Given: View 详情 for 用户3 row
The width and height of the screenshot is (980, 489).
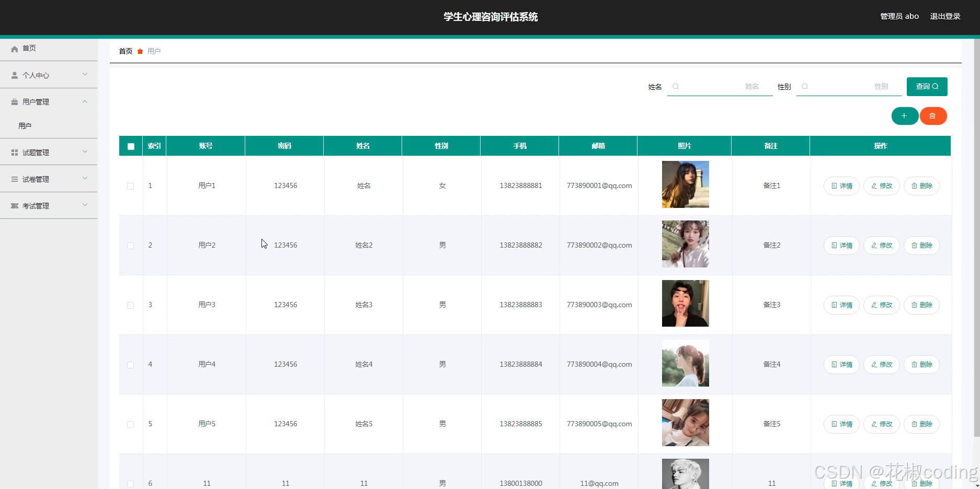Looking at the screenshot, I should coord(841,305).
